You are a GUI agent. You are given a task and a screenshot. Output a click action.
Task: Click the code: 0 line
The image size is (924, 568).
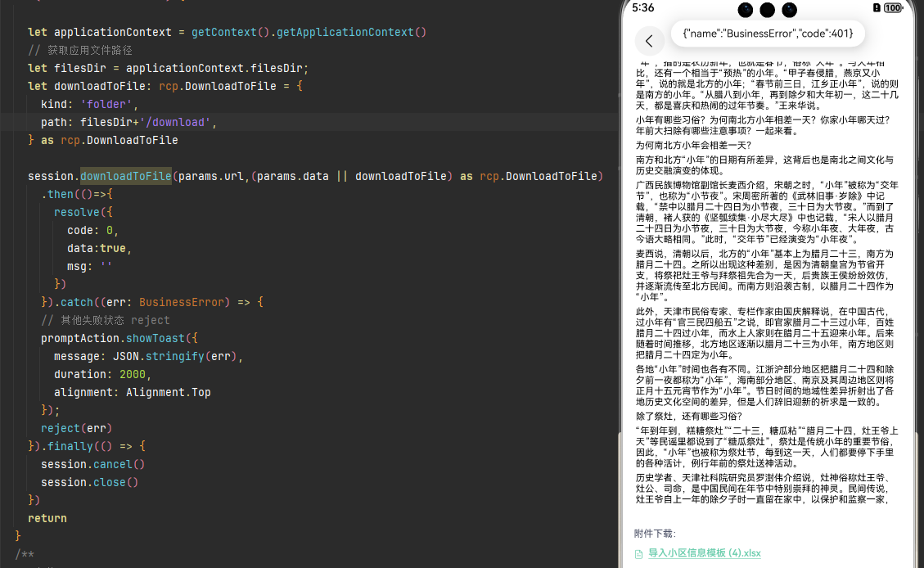tap(92, 230)
